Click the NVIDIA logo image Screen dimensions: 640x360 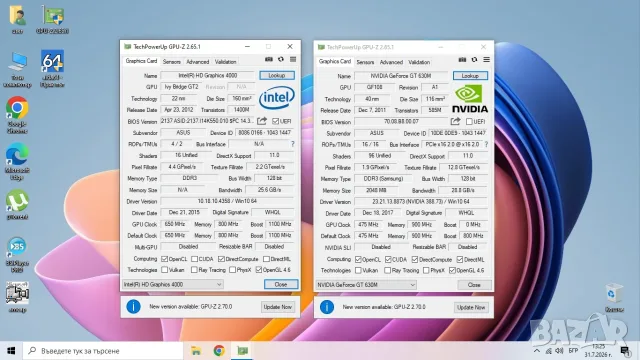470,99
